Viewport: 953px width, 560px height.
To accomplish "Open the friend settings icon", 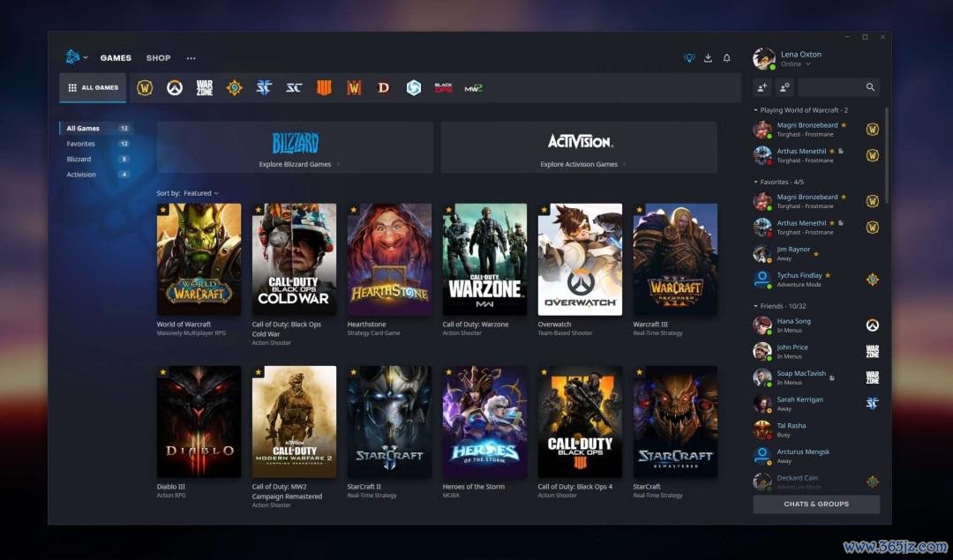I will (x=784, y=87).
